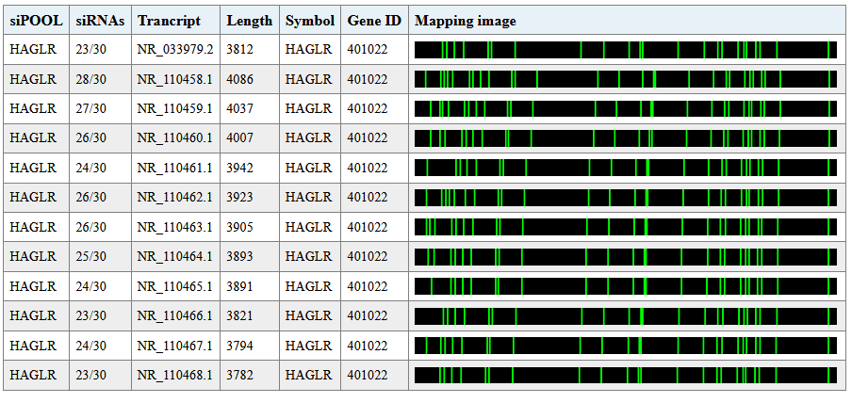Click length value 4007
868x403 pixels.
click(239, 138)
